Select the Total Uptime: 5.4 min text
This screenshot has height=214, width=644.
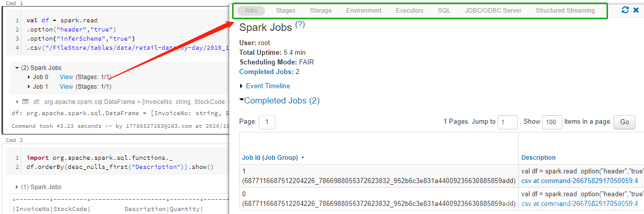tap(272, 53)
